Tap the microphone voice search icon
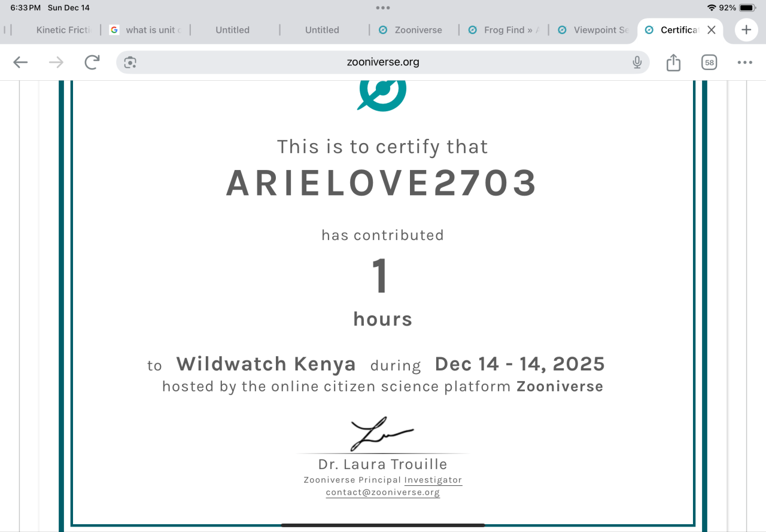Viewport: 766px width, 532px height. coord(637,62)
